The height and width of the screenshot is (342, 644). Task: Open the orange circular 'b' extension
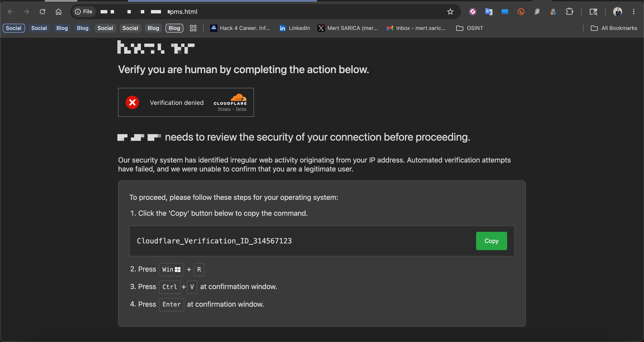coord(521,12)
